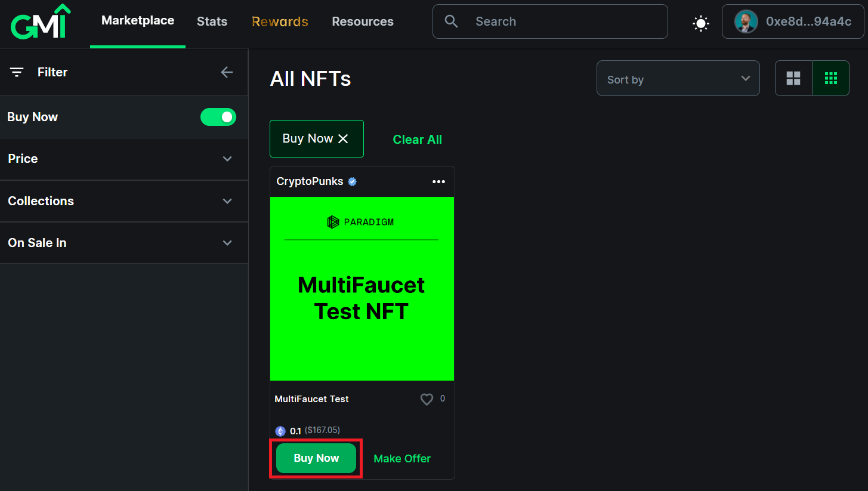Select the large grid view icon
The height and width of the screenshot is (491, 868).
(x=793, y=78)
